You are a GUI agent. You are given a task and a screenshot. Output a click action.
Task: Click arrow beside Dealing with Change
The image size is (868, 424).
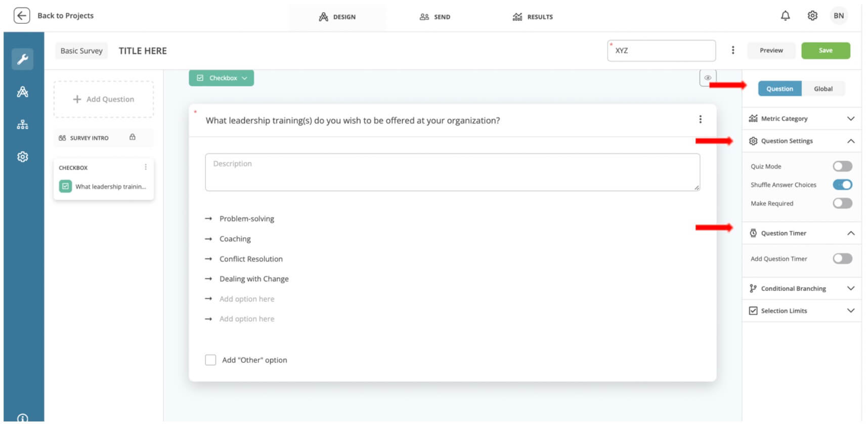208,279
